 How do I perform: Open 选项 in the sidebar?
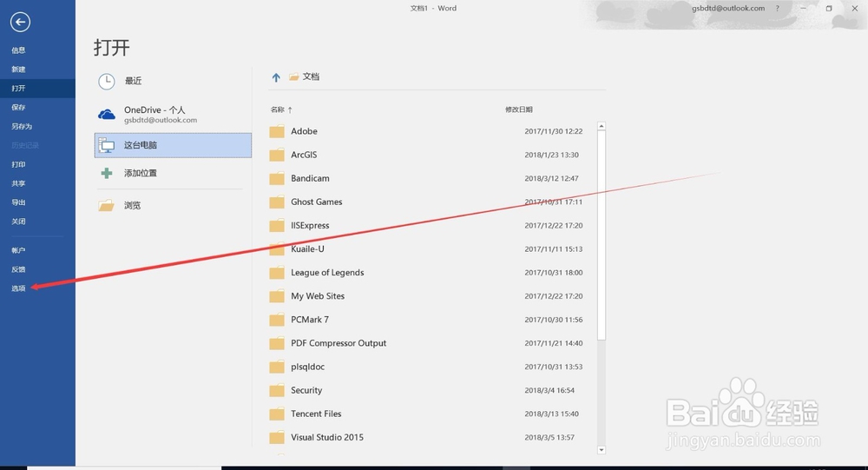[18, 288]
